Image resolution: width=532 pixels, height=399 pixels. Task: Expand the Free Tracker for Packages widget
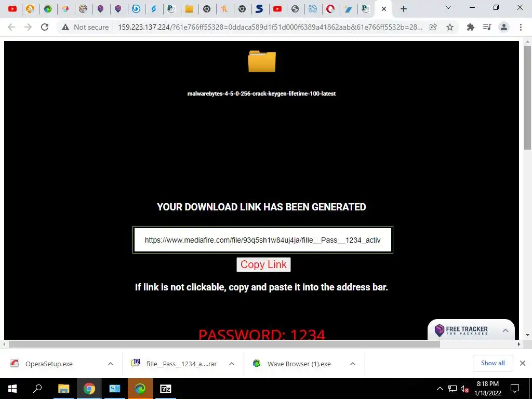[x=505, y=330]
